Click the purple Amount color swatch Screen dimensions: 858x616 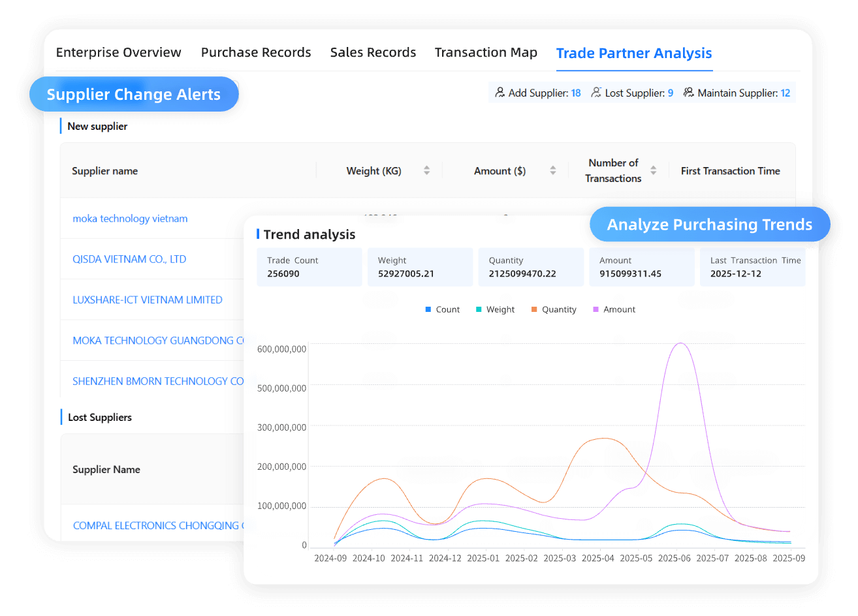click(596, 309)
